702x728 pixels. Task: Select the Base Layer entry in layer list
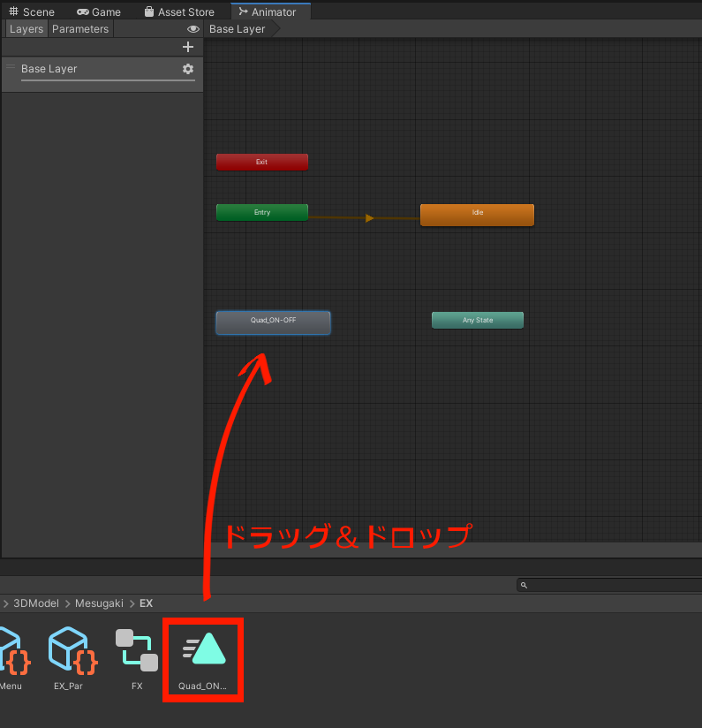(x=49, y=69)
